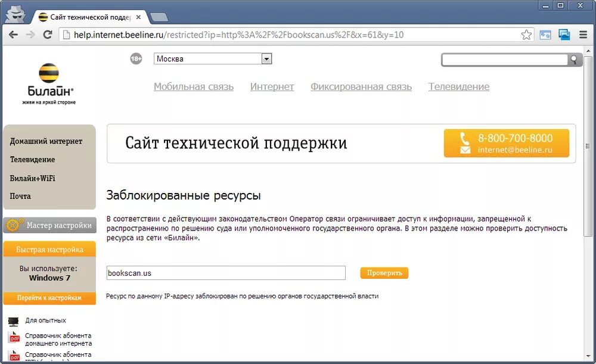Click the scrollbar up arrow
Image resolution: width=596 pixels, height=364 pixels.
(588, 50)
